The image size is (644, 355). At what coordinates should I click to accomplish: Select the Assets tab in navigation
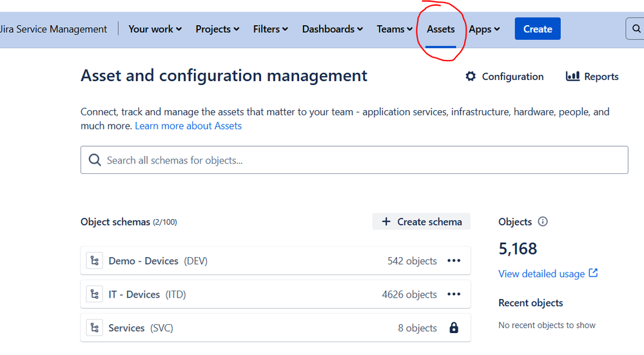point(441,29)
